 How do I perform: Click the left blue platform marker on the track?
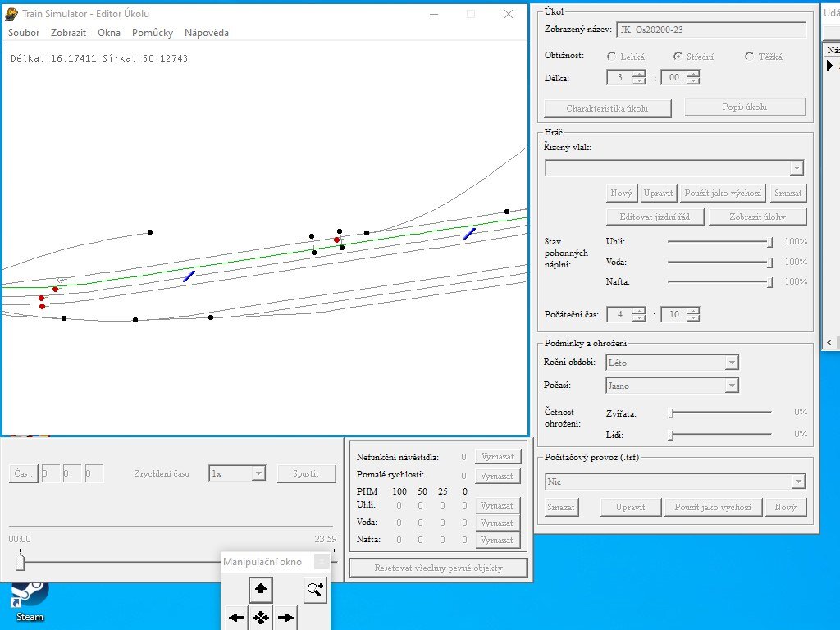coord(189,276)
